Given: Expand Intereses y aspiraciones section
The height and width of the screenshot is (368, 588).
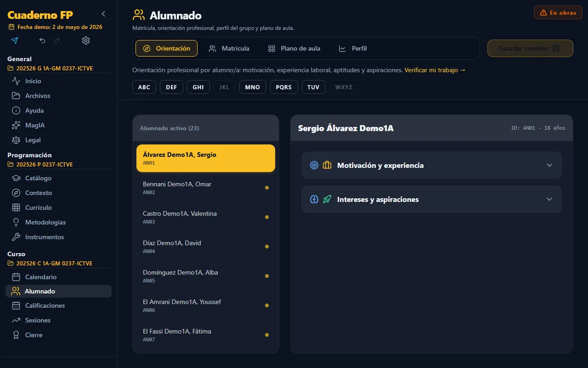Looking at the screenshot, I should point(432,199).
